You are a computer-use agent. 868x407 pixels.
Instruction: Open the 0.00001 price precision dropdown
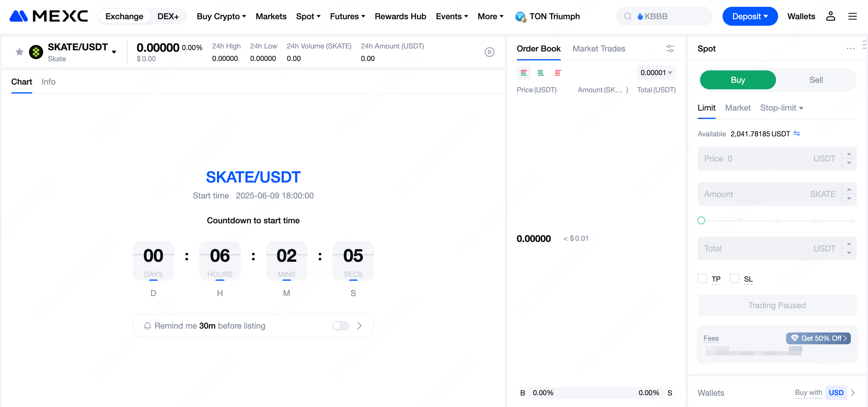click(x=656, y=73)
